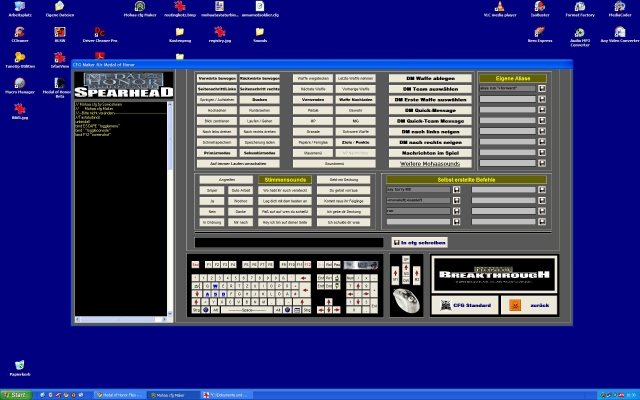Click black output text field
Viewport: 640px width, 400px height.
[289, 242]
